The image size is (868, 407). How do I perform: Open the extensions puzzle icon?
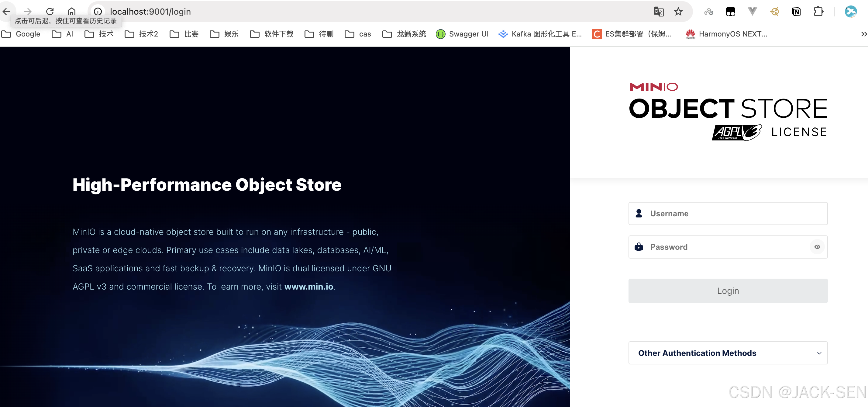[818, 12]
